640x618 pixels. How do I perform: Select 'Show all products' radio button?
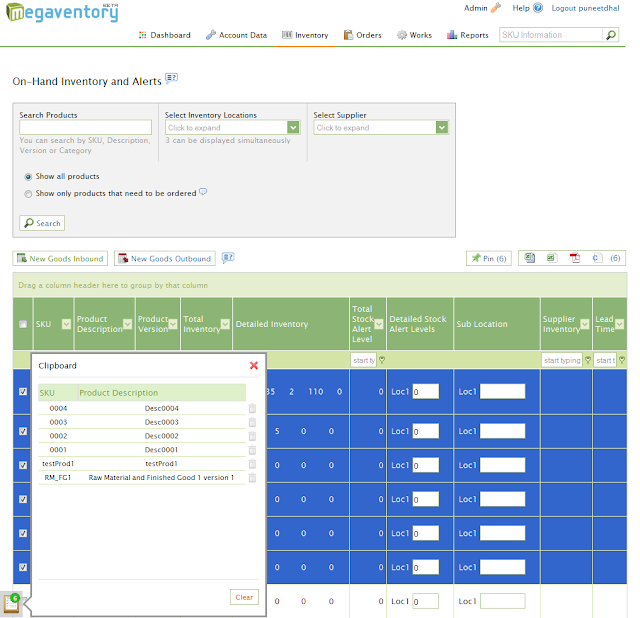[x=28, y=177]
